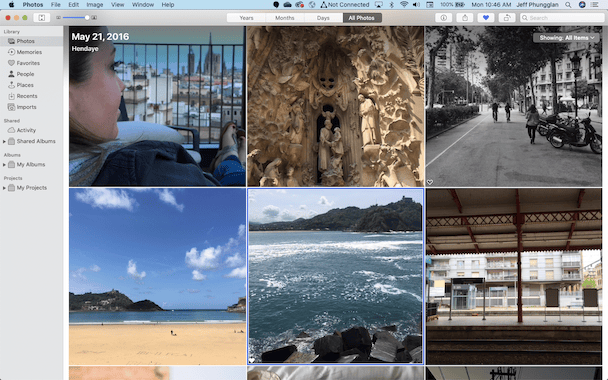608x380 pixels.
Task: Click the Hendaye location label
Action: (x=85, y=49)
